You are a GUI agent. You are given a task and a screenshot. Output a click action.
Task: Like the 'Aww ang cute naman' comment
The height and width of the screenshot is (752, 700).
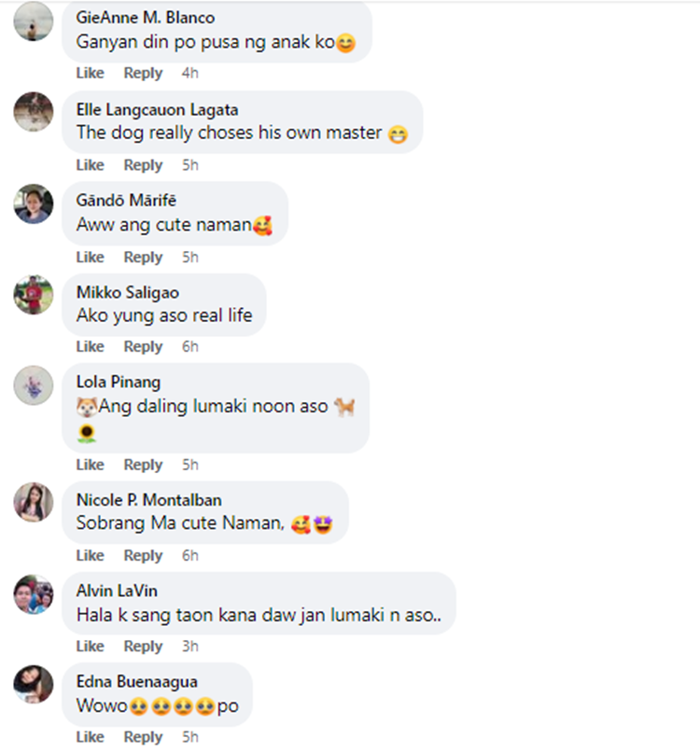[91, 258]
